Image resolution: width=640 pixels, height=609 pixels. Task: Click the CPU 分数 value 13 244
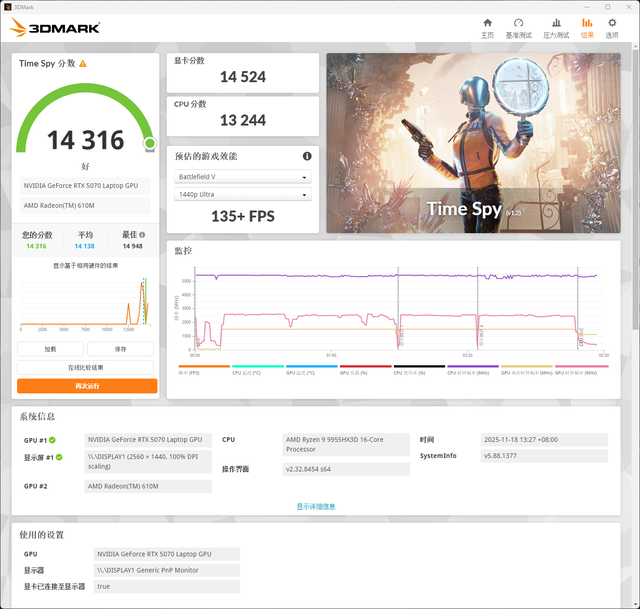click(x=242, y=120)
